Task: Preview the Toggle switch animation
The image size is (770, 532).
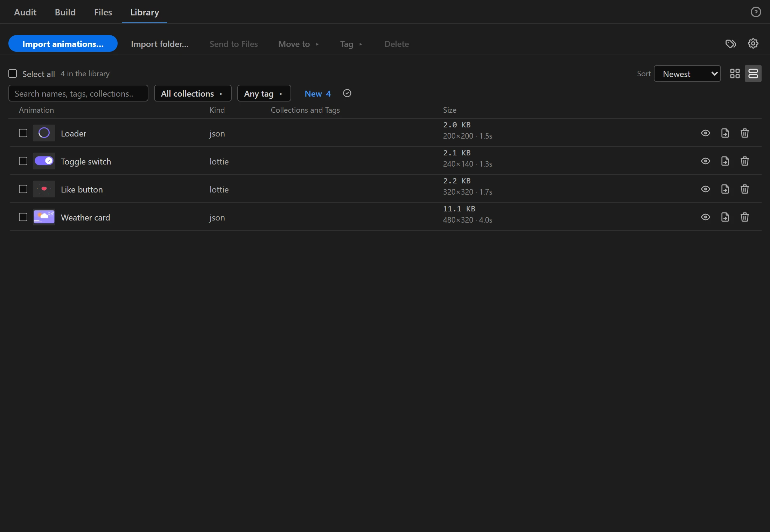Action: point(705,161)
